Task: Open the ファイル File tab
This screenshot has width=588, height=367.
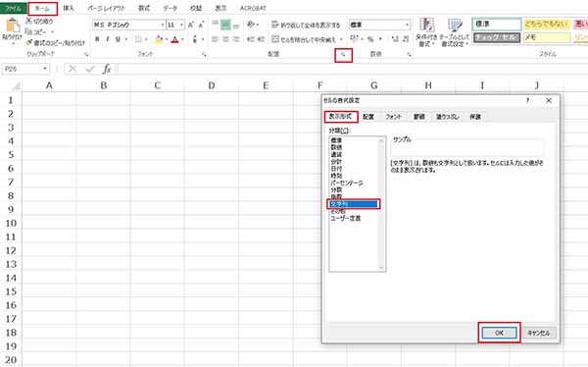Action: [x=13, y=8]
